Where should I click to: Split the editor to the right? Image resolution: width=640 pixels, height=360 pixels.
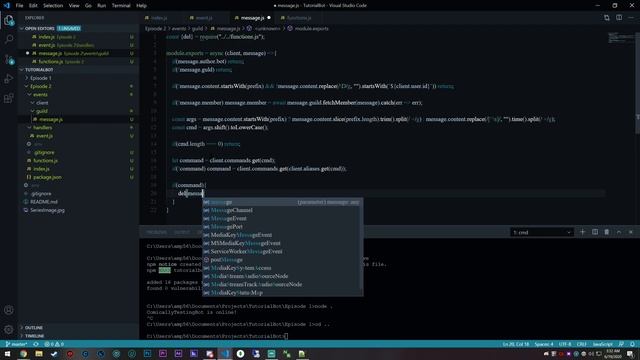(x=619, y=18)
